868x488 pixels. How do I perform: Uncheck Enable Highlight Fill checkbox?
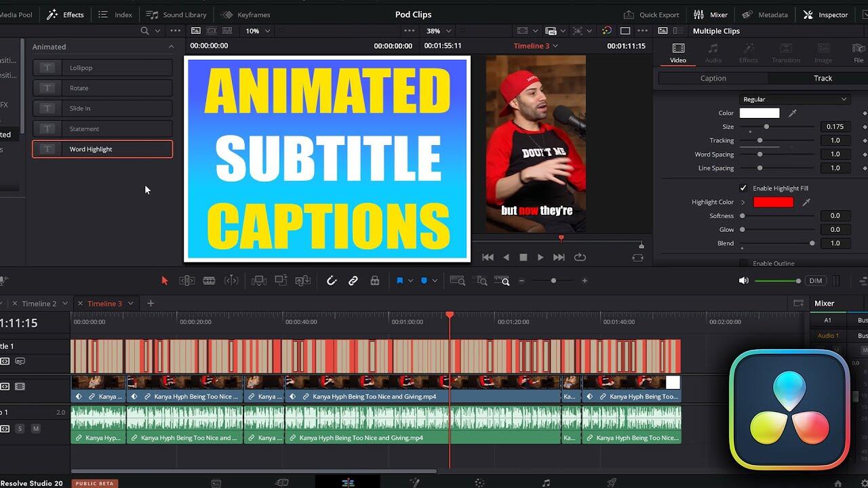tap(743, 188)
